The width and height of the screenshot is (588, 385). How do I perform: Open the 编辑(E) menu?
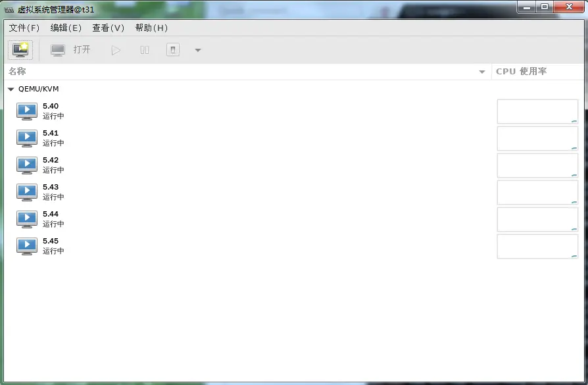coord(66,28)
